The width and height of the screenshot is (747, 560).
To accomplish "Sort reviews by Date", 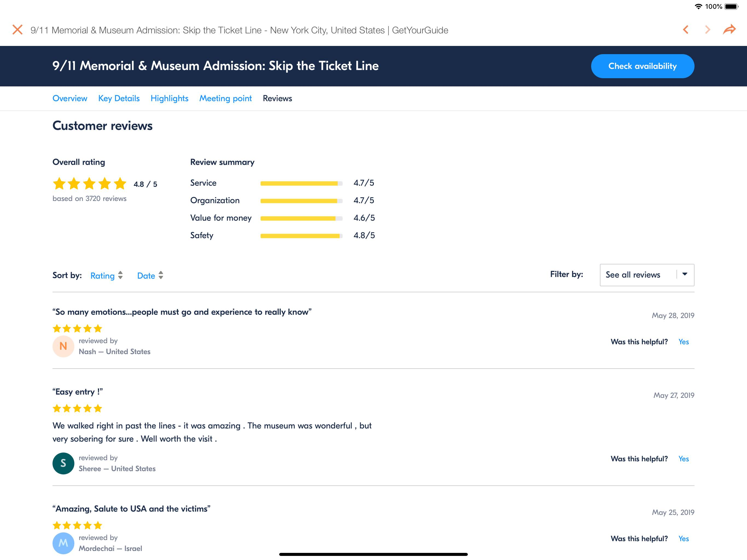I will pos(146,276).
